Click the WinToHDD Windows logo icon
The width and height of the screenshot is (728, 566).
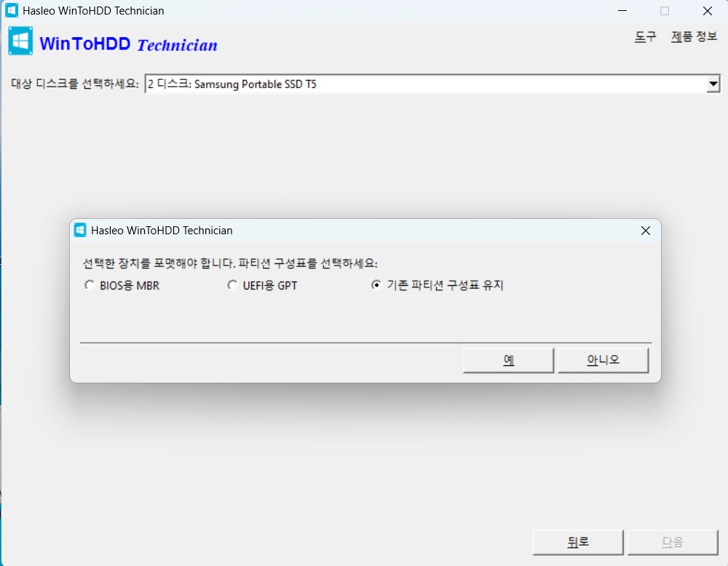[x=20, y=41]
